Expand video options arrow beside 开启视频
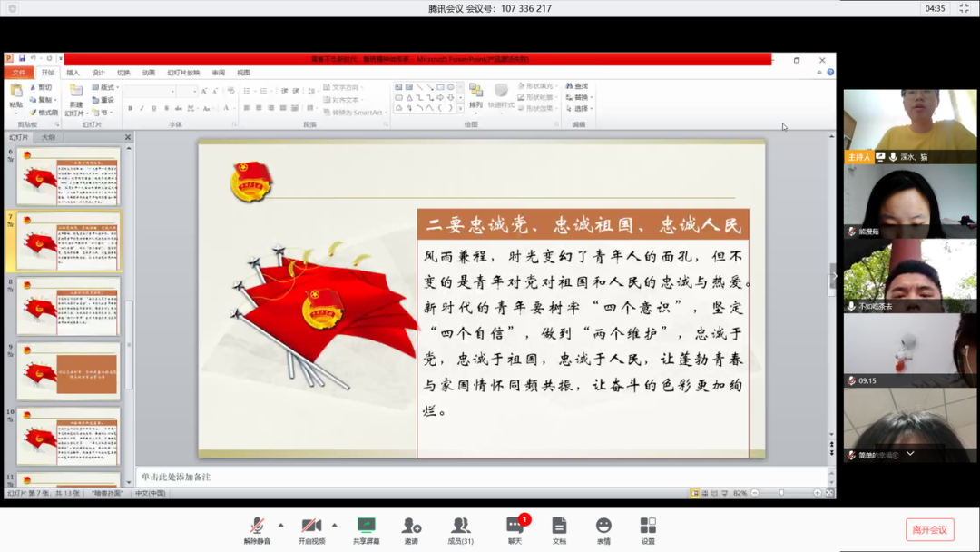The width and height of the screenshot is (980, 552). pos(335,525)
